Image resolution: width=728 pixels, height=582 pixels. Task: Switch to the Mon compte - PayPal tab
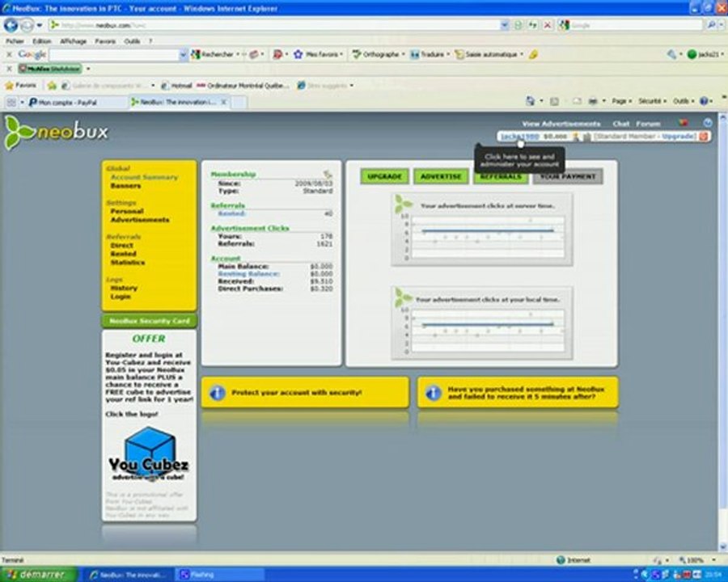coord(77,102)
